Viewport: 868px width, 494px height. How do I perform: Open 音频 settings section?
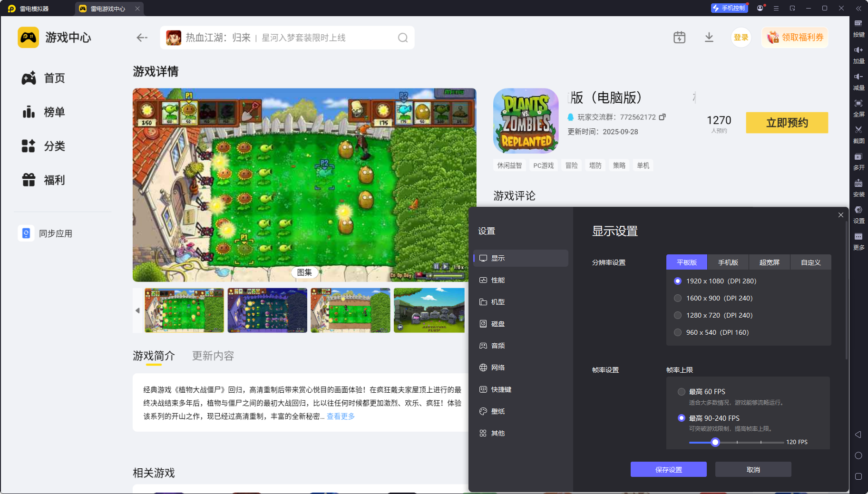pos(521,346)
